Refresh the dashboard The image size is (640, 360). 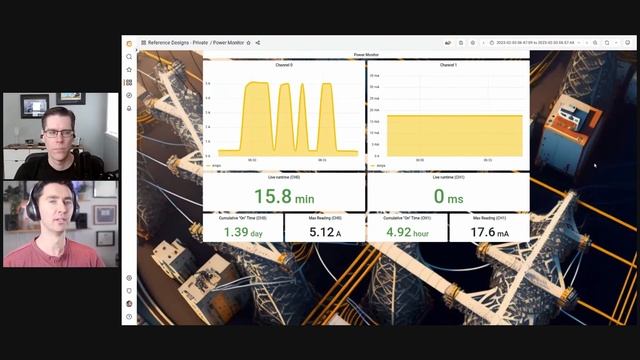click(x=607, y=42)
